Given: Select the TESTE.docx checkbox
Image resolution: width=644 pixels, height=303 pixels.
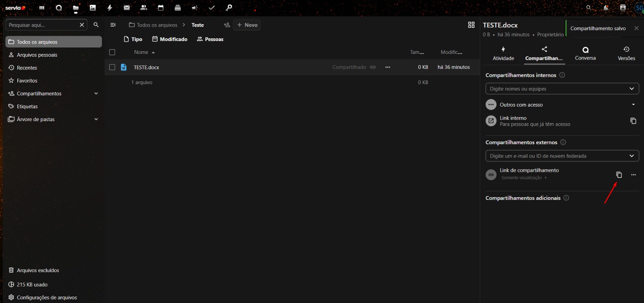Looking at the screenshot, I should pos(112,67).
